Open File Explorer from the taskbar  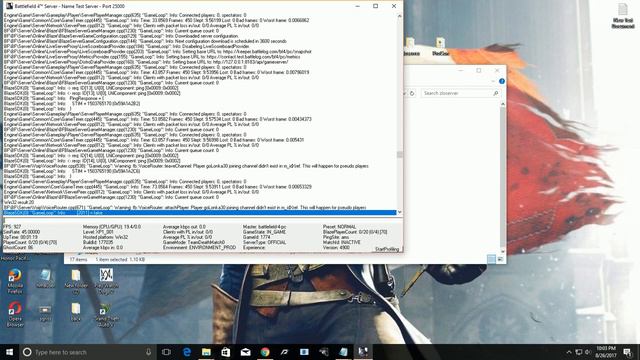206,352
